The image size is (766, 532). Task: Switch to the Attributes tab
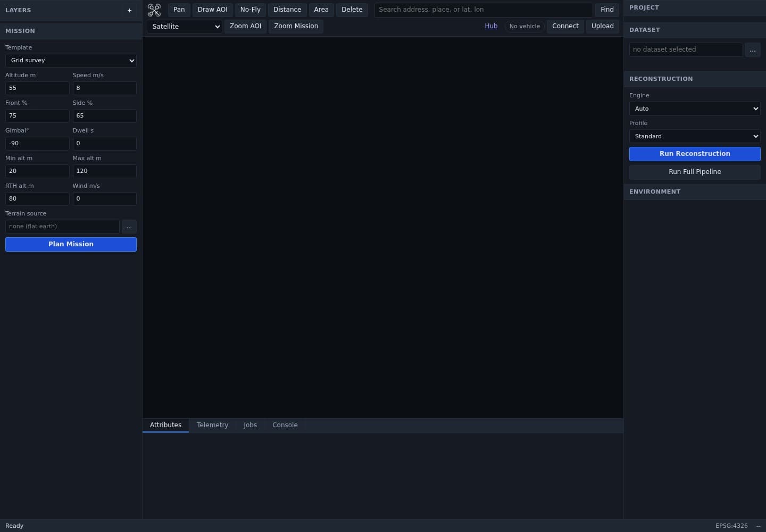pos(165,425)
